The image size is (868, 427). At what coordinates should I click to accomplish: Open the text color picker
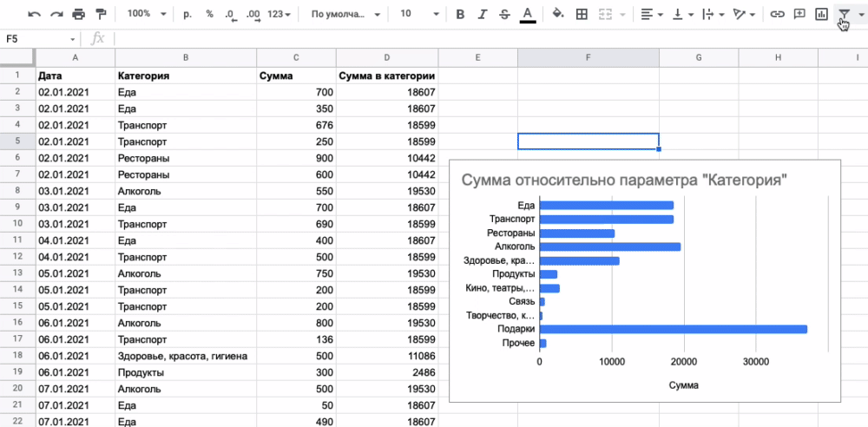(528, 15)
